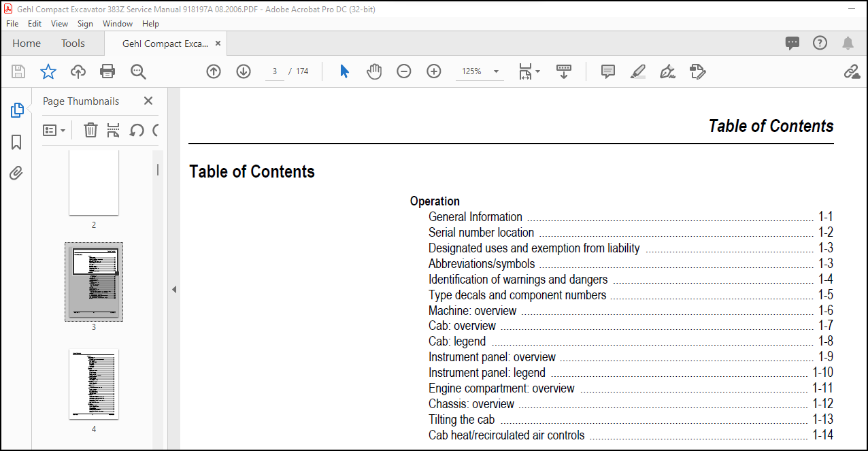Open the comments chat bubble icon
This screenshot has width=868, height=451.
(x=792, y=43)
